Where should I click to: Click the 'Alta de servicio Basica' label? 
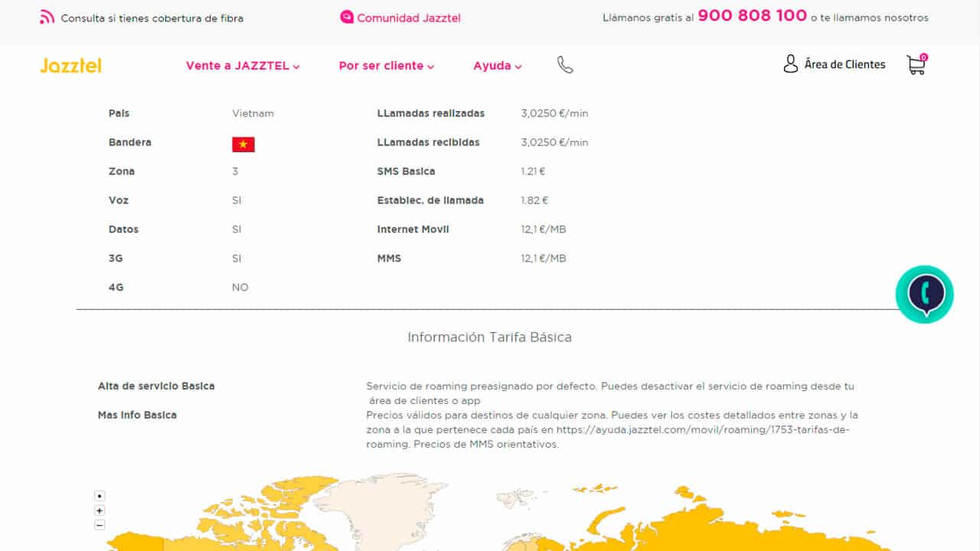tap(156, 386)
